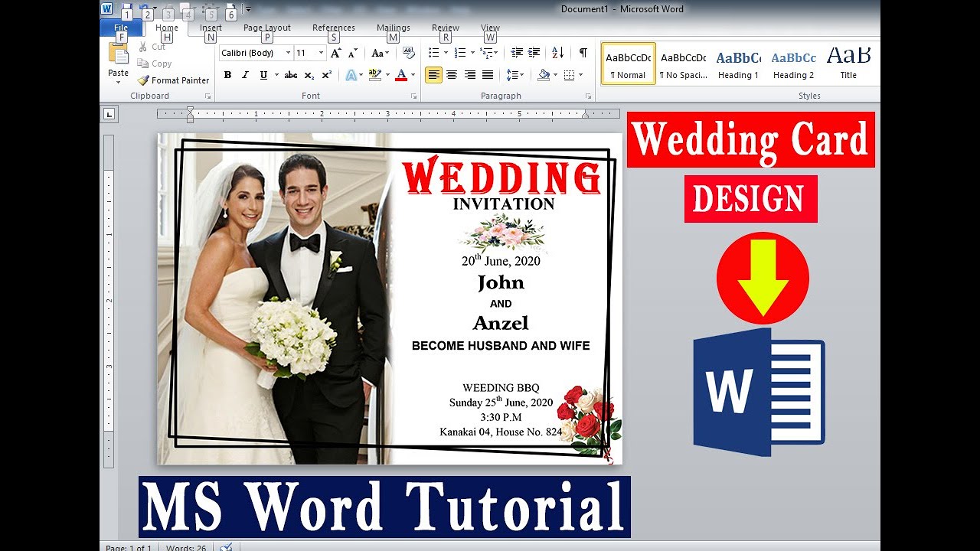980x551 pixels.
Task: Click the tab selector at ruler corner
Action: click(x=109, y=115)
